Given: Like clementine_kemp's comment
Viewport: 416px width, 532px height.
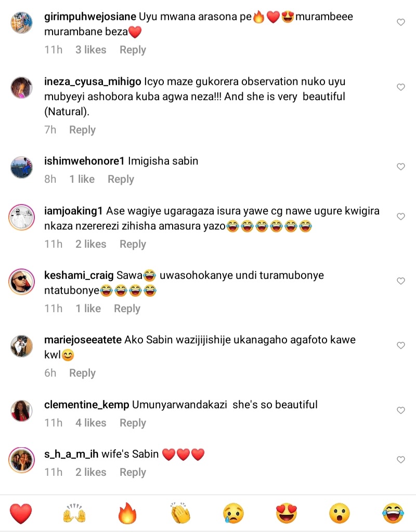Looking at the screenshot, I should tap(401, 410).
